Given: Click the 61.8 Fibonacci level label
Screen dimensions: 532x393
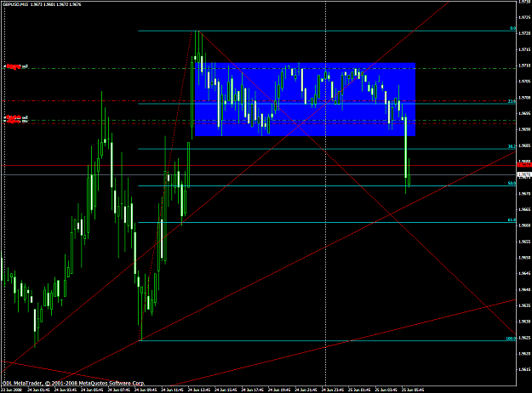Looking at the screenshot, I should click(512, 219).
